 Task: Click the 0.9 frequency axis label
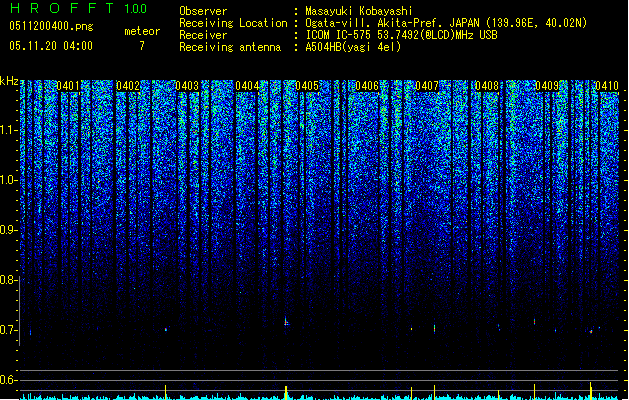(x=9, y=230)
